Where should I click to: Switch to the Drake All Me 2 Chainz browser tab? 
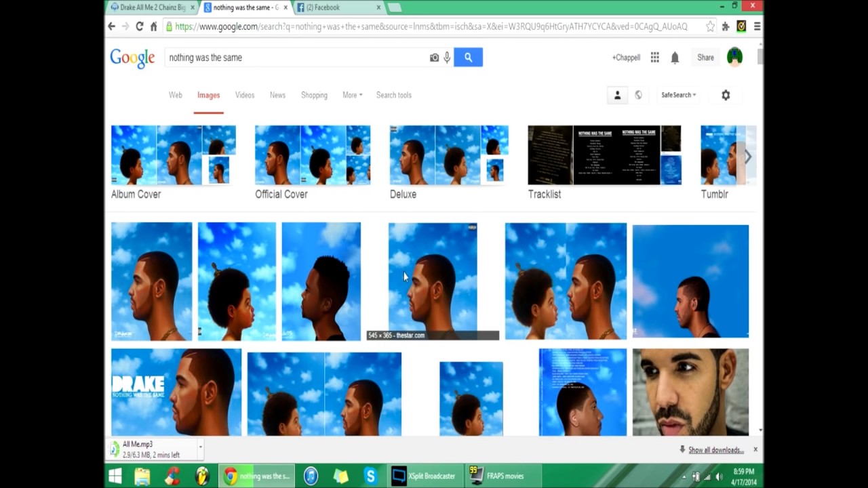153,7
